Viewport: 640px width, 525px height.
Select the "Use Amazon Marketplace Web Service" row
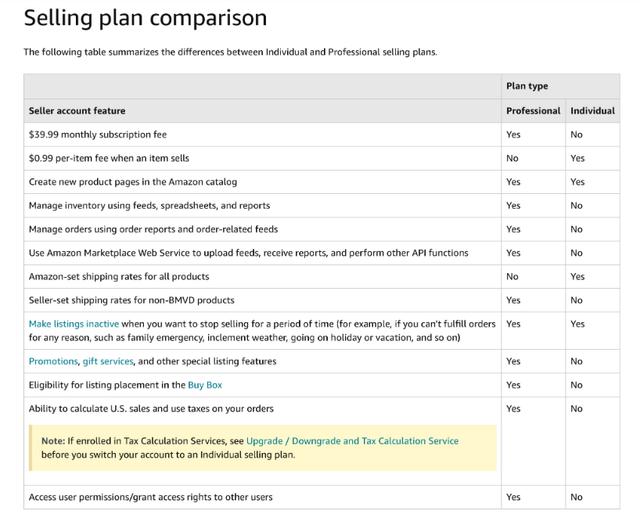(248, 253)
